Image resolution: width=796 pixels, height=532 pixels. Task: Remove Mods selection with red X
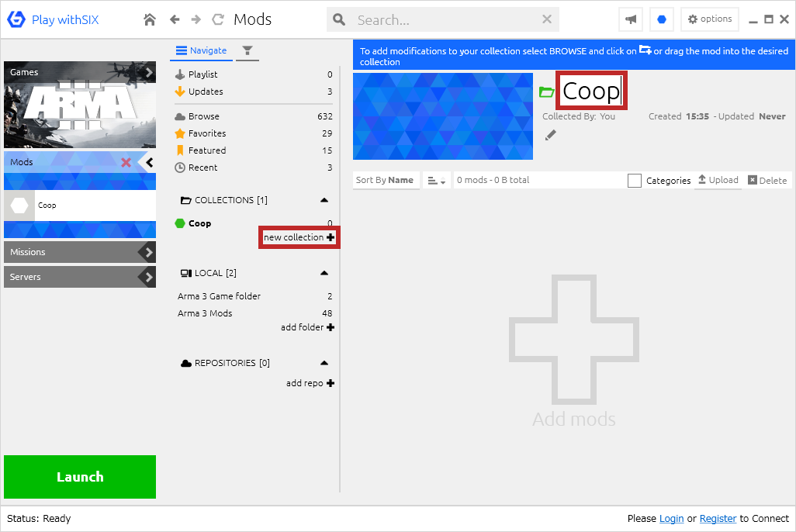tap(126, 162)
